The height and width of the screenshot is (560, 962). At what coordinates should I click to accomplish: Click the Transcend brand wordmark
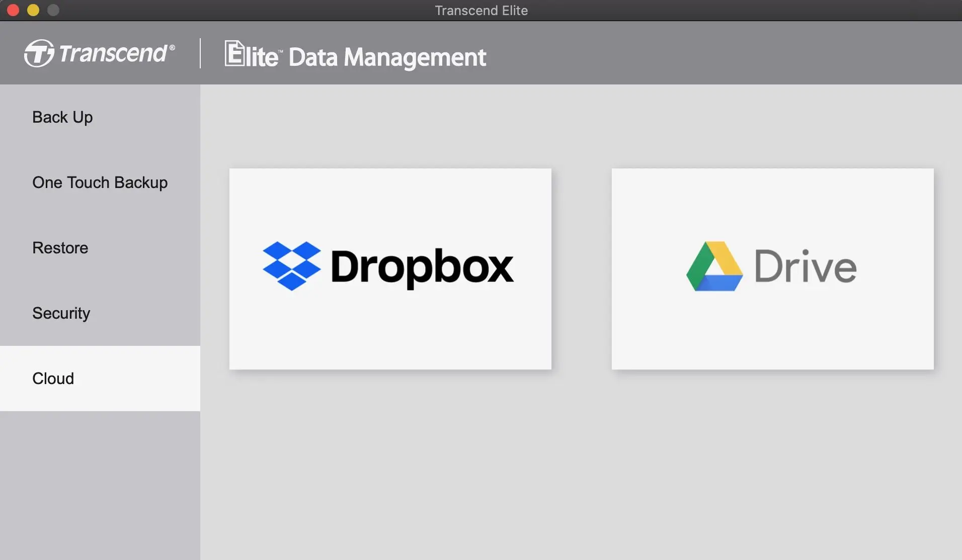coord(113,53)
